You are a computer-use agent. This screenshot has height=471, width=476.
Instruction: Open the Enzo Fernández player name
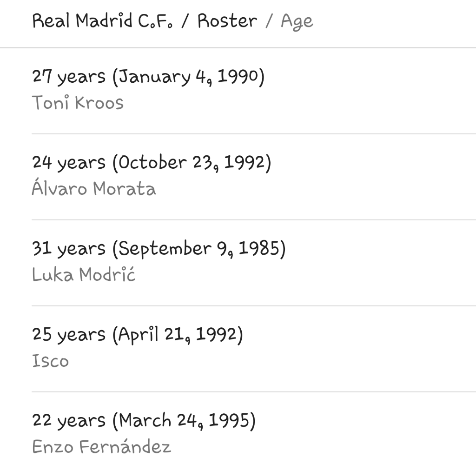[101, 447]
